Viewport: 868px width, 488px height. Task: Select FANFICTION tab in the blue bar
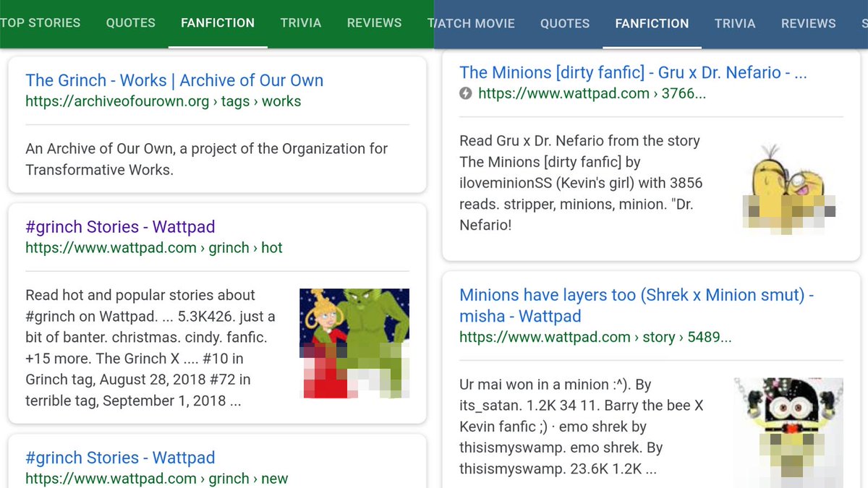point(652,23)
